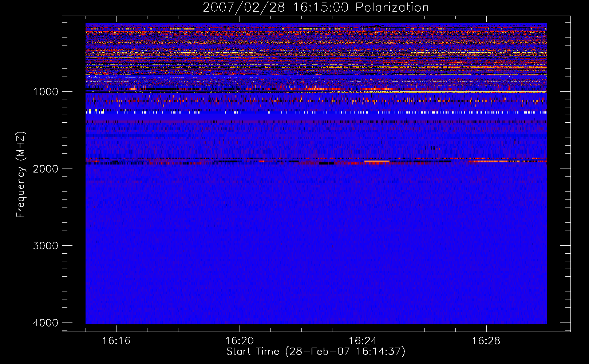Click the 16:16 time tick label
The width and height of the screenshot is (589, 364).
point(116,341)
